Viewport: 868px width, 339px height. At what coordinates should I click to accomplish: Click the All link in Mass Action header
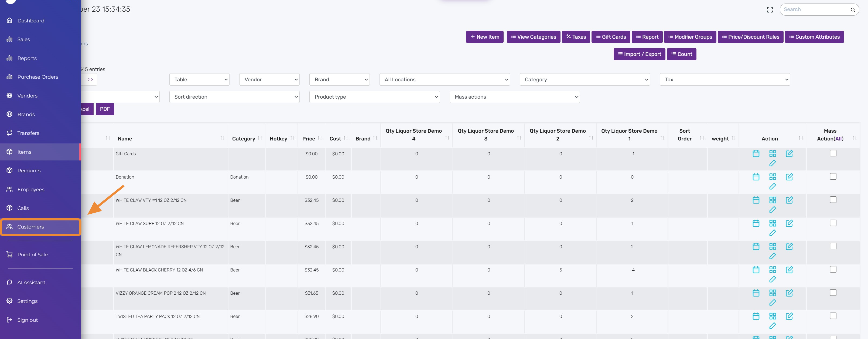pyautogui.click(x=838, y=139)
